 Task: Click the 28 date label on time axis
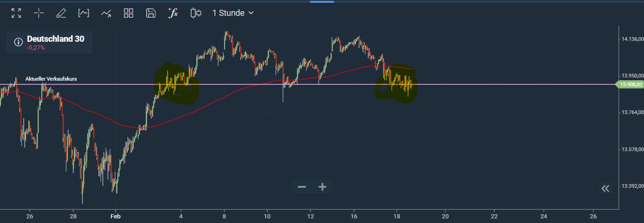tap(73, 216)
